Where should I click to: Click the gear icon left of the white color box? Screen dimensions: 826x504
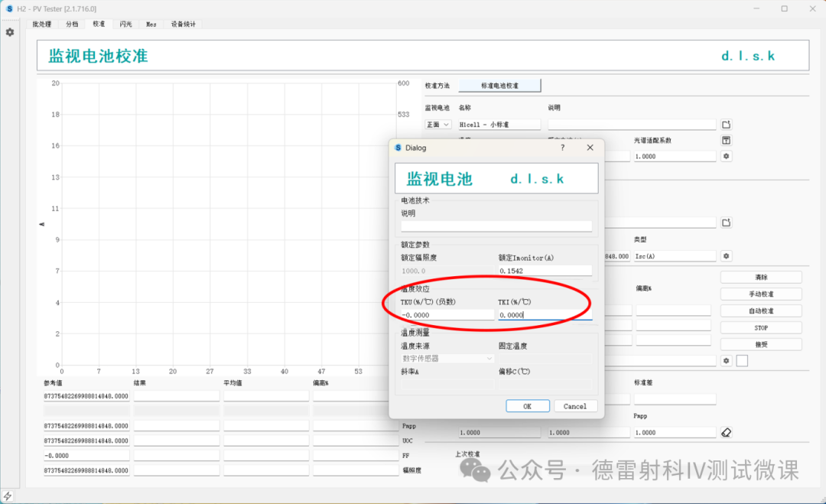pyautogui.click(x=727, y=360)
